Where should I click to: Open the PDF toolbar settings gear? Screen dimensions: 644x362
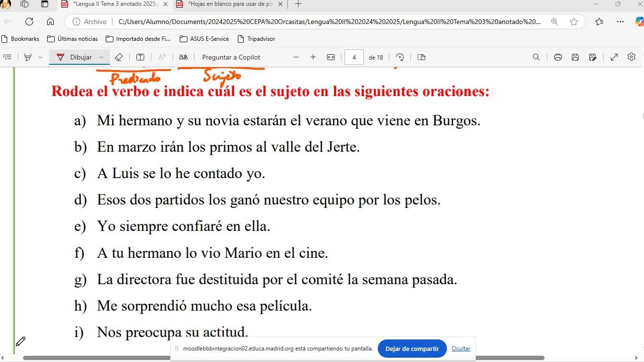632,57
